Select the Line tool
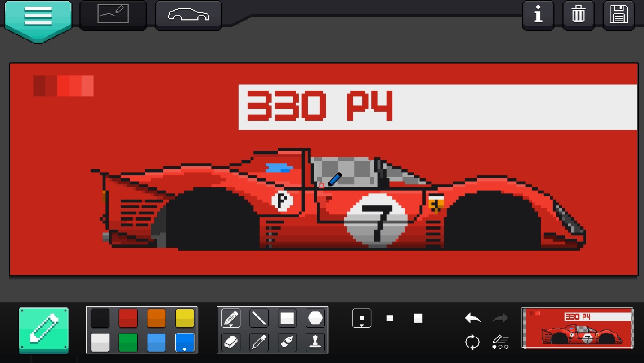The width and height of the screenshot is (644, 363). (x=259, y=318)
